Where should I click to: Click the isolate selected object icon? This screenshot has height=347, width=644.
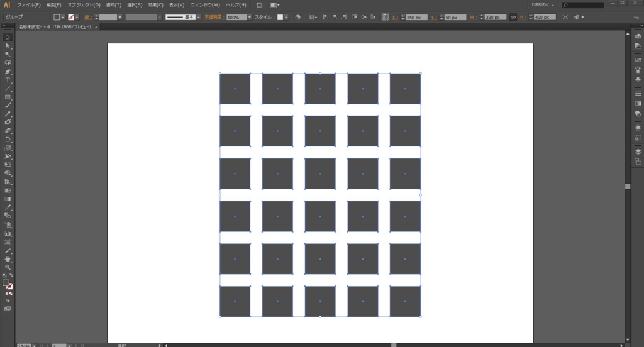(565, 17)
